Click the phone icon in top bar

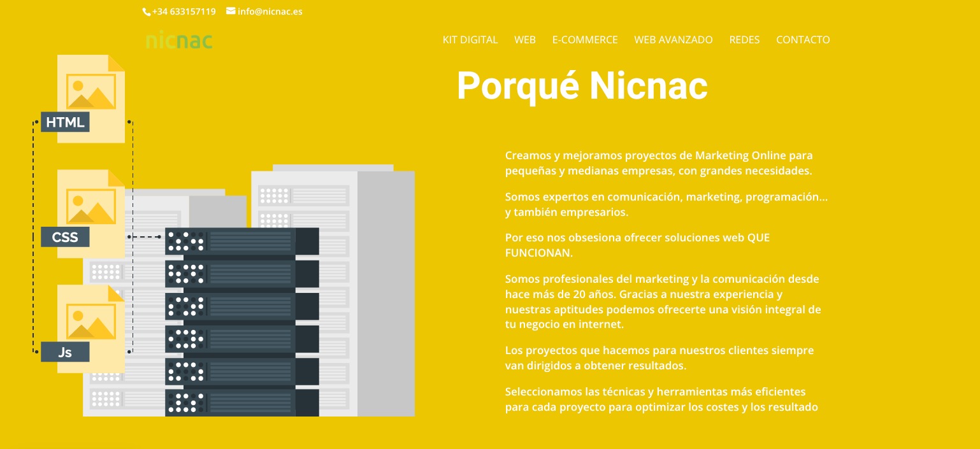click(x=147, y=11)
